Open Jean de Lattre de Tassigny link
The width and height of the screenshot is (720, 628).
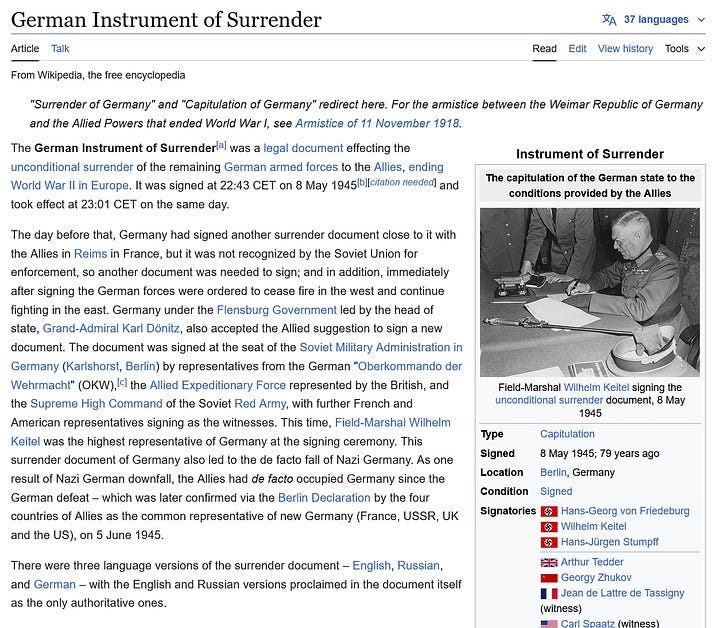(x=622, y=594)
